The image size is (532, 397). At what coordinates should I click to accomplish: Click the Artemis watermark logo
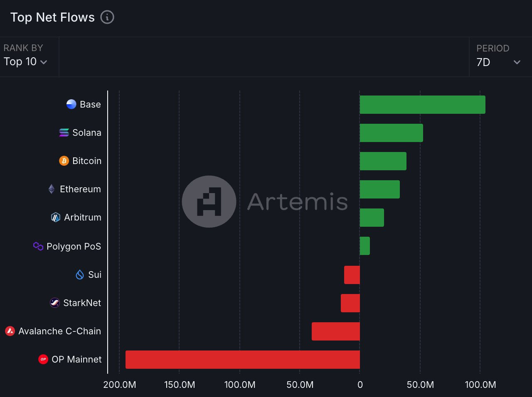209,201
